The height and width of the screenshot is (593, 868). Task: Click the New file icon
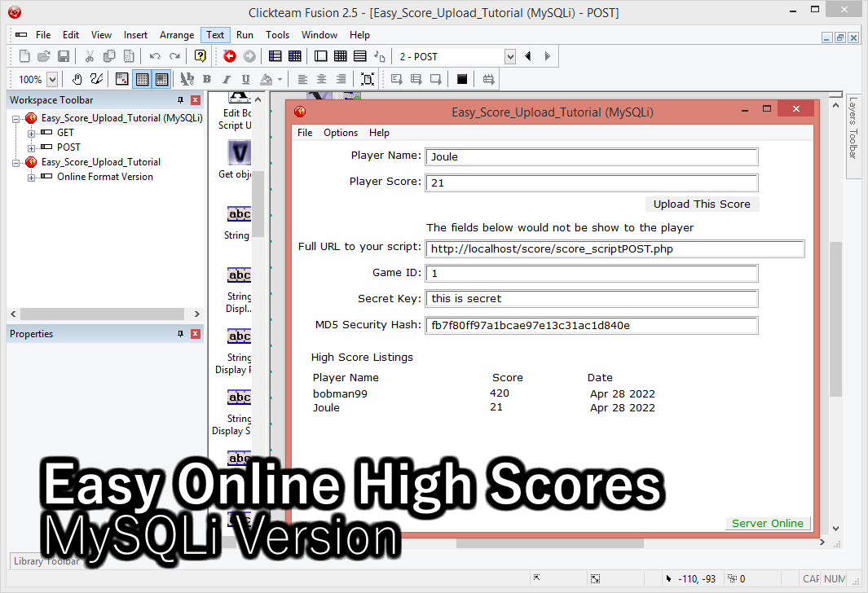click(x=24, y=56)
